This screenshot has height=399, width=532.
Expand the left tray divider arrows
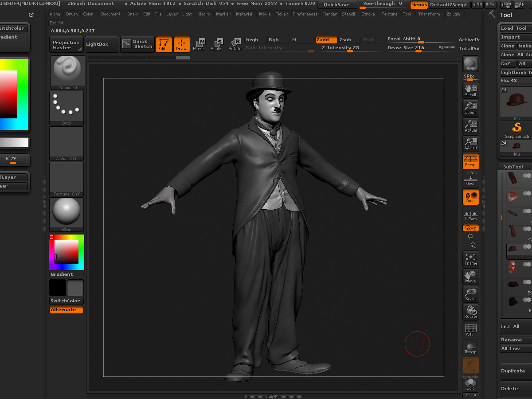44,203
